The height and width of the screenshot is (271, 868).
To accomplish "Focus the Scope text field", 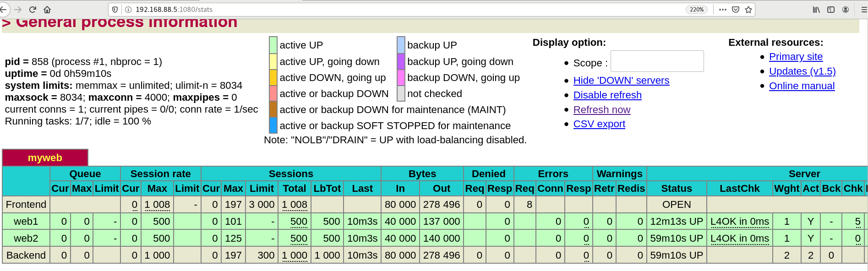I will (657, 61).
